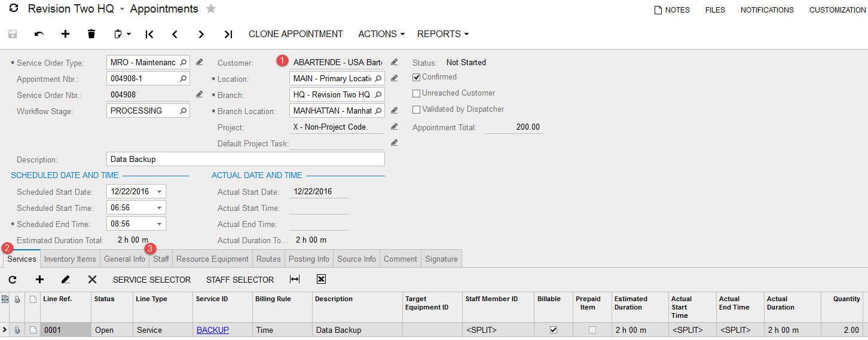Add Appointments to favorites with the star

pos(210,9)
